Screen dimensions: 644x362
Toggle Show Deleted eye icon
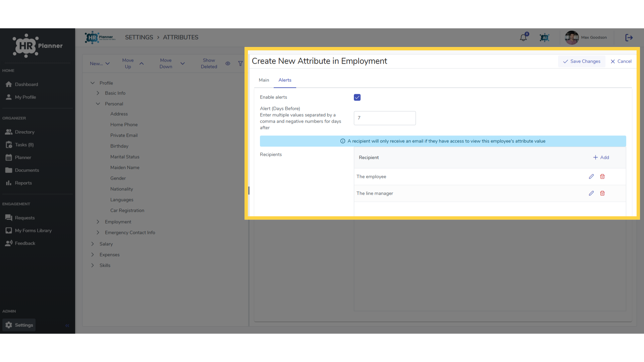[x=228, y=63]
